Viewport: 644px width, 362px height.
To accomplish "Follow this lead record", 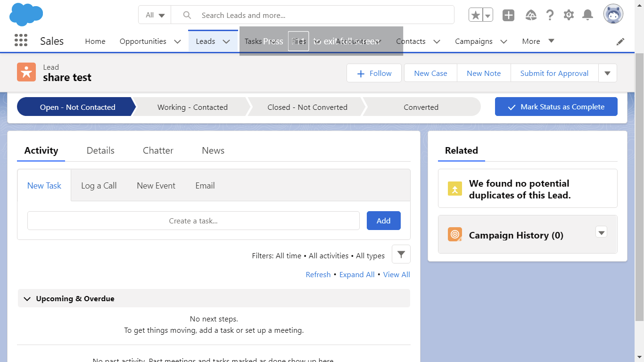I will click(374, 73).
